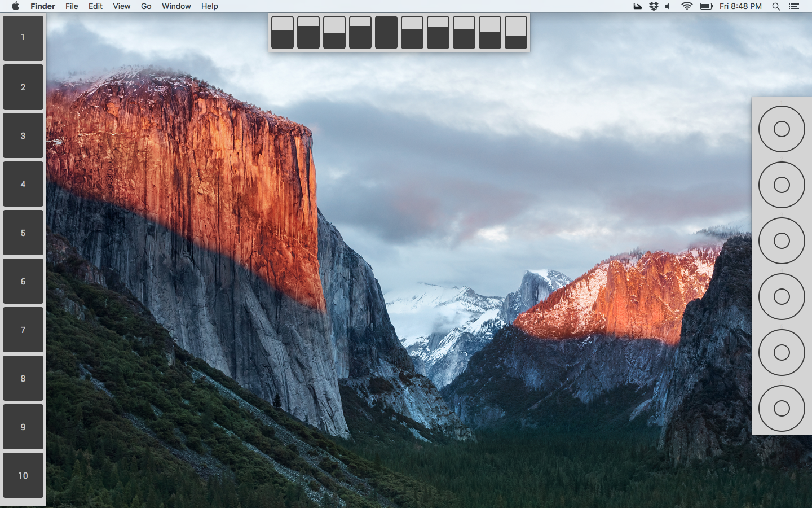Click the eighth vertical slider in top panel
812x508 pixels.
pyautogui.click(x=464, y=33)
